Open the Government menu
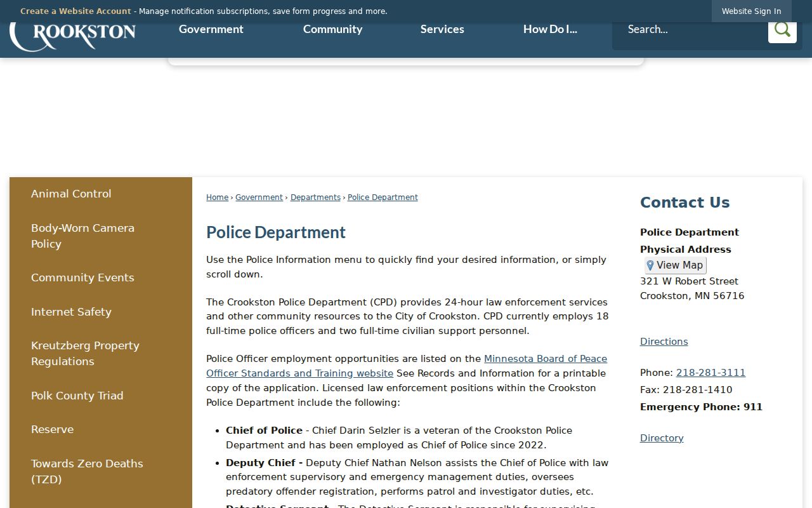Image resolution: width=812 pixels, height=508 pixels. pyautogui.click(x=211, y=29)
